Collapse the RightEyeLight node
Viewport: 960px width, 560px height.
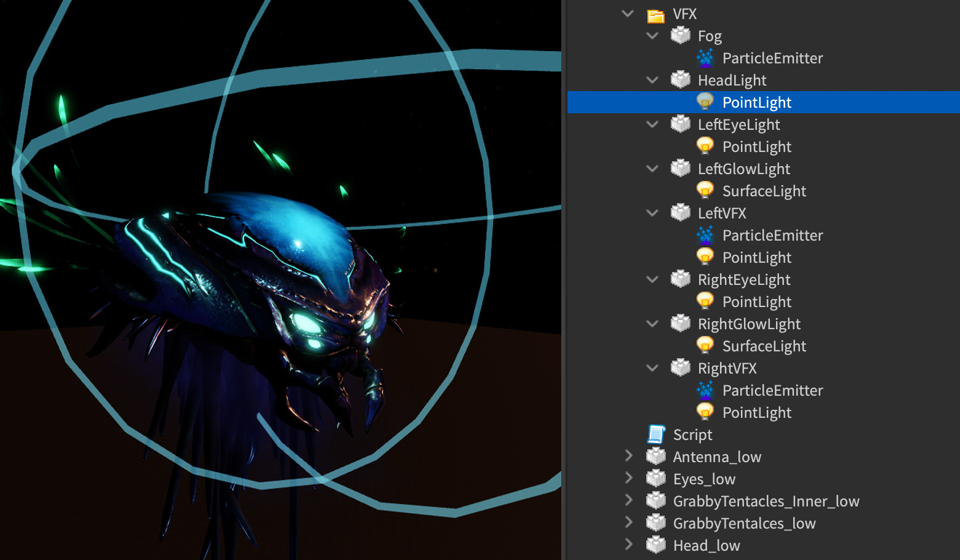tap(652, 279)
